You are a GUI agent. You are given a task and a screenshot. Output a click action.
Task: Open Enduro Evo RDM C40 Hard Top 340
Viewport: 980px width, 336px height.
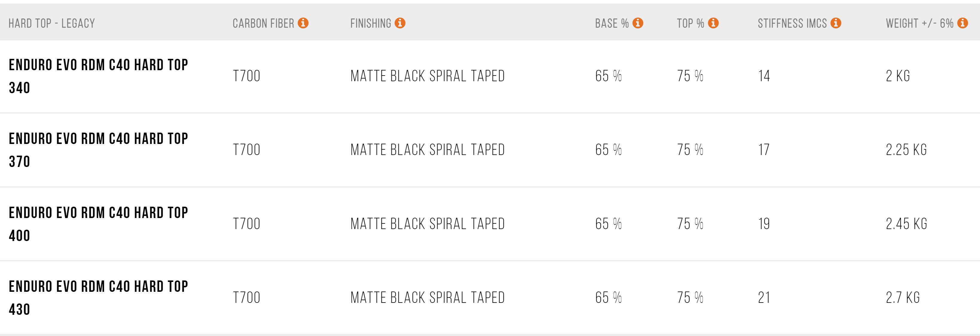pyautogui.click(x=98, y=76)
